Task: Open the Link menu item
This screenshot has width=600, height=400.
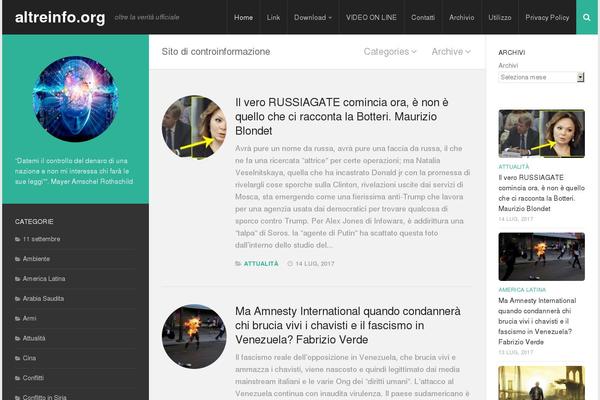Action: pyautogui.click(x=273, y=17)
